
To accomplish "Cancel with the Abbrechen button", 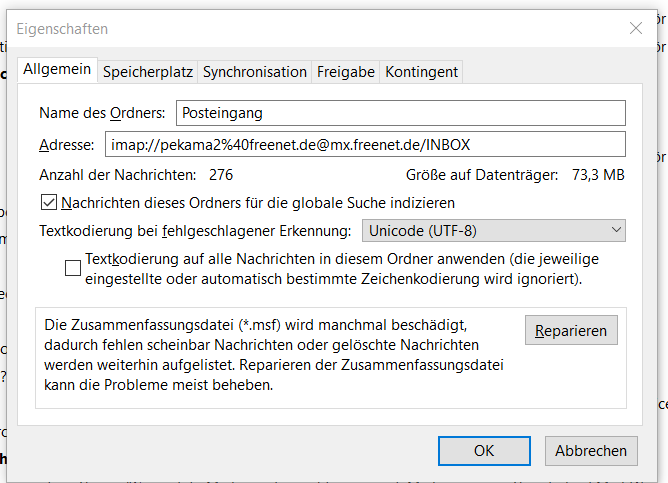I will pyautogui.click(x=591, y=451).
